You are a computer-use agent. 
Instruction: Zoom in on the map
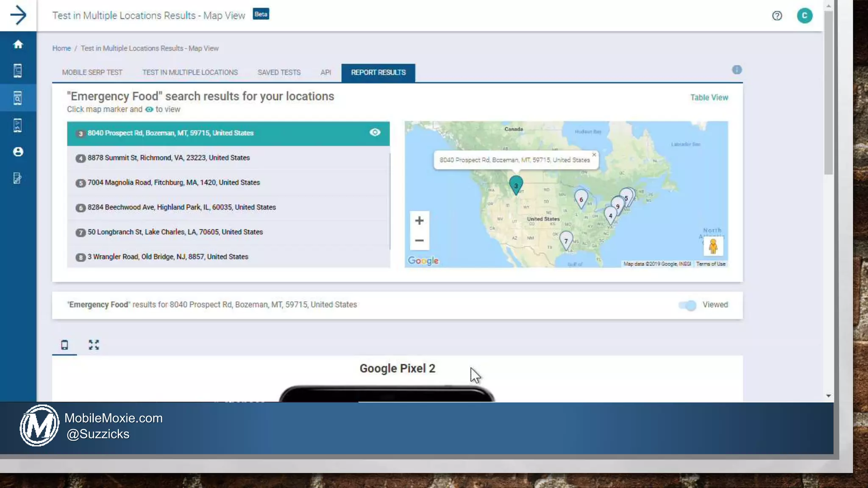tap(419, 221)
